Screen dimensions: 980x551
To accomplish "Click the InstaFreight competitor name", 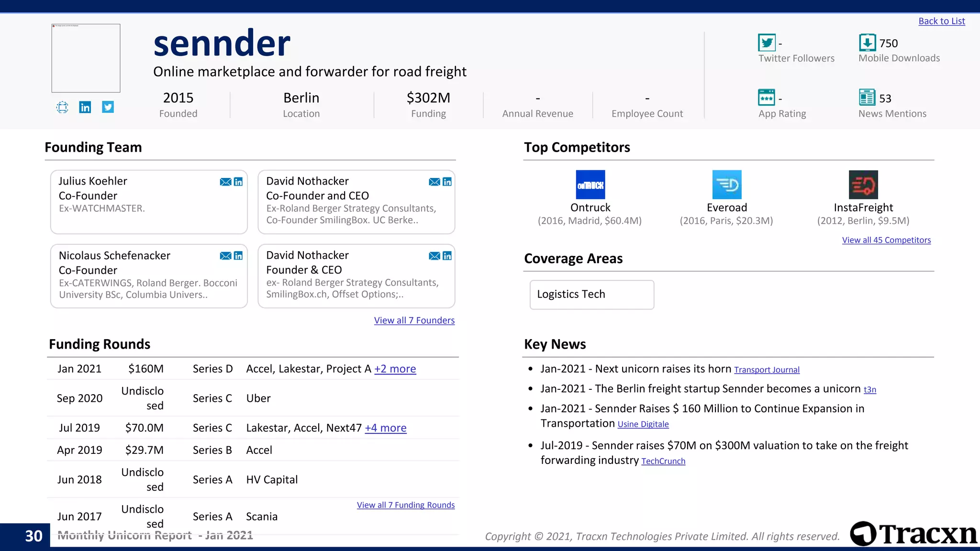I will pos(863,208).
